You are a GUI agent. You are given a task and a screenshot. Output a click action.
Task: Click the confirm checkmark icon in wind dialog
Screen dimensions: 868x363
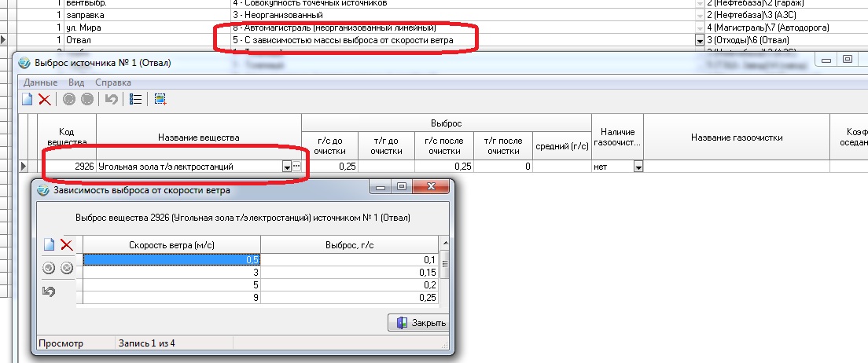(49, 268)
